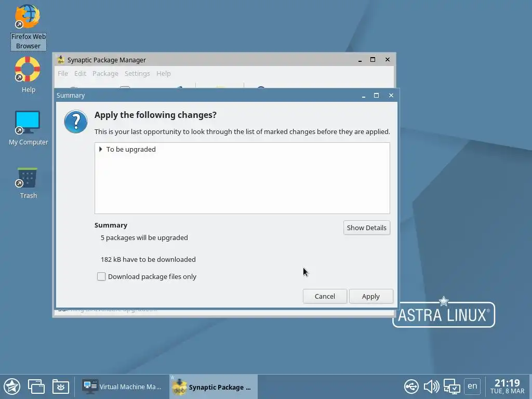Click the bold Summary section label

pos(111,225)
